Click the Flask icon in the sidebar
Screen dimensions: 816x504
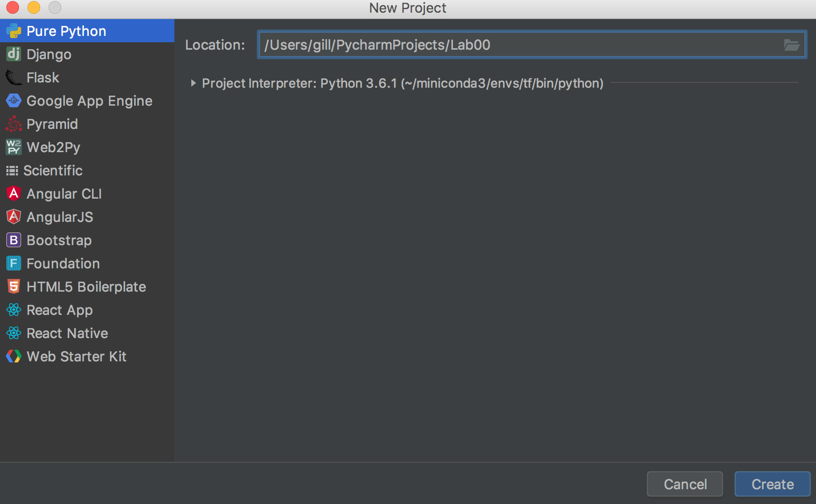(x=13, y=77)
